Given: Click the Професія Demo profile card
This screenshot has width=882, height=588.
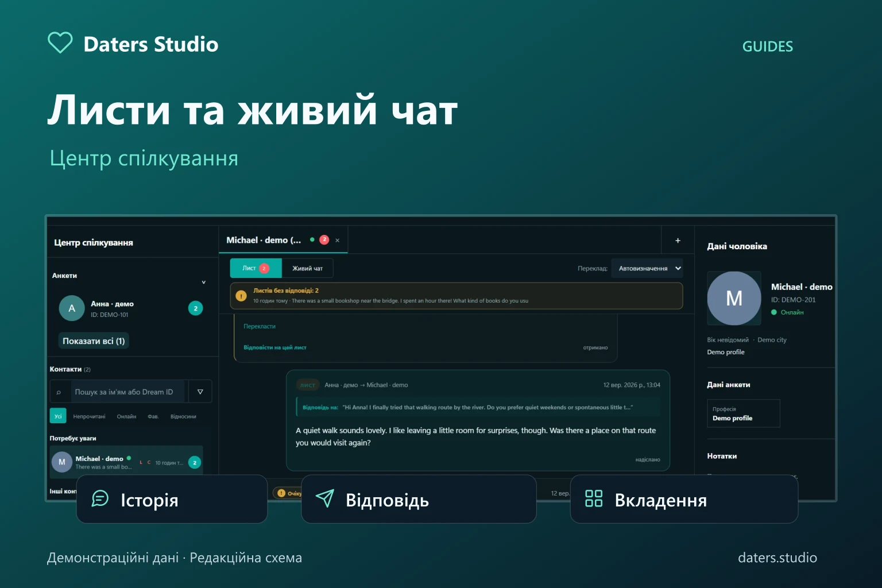Looking at the screenshot, I should [x=743, y=413].
